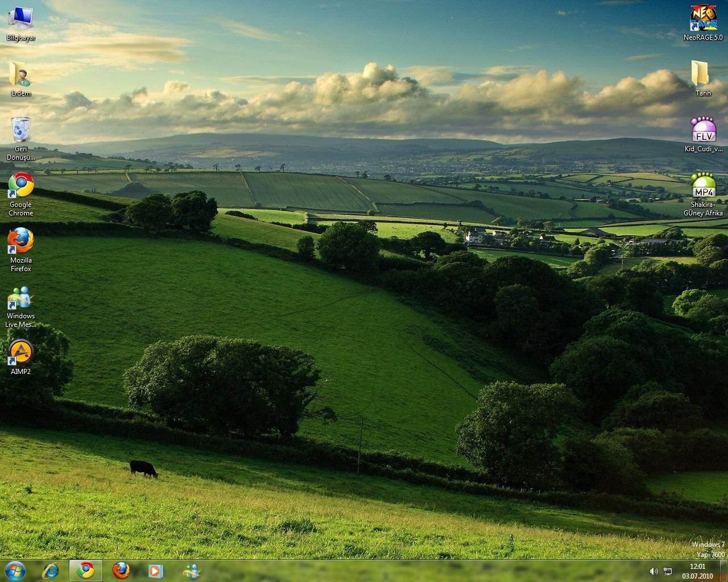Image resolution: width=728 pixels, height=582 pixels.
Task: Select the Shakira-GÜney Afrika MP4 file
Action: coord(703,186)
